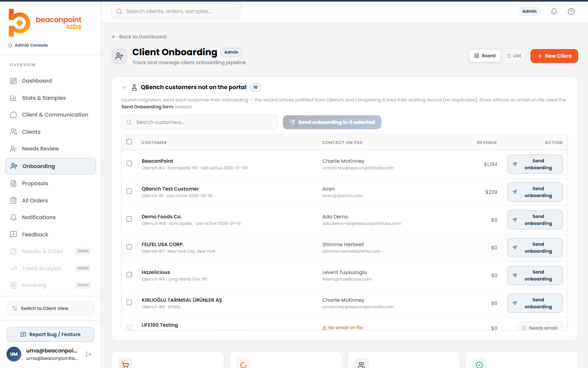
Task: Click the UM user avatar
Action: coord(14,354)
